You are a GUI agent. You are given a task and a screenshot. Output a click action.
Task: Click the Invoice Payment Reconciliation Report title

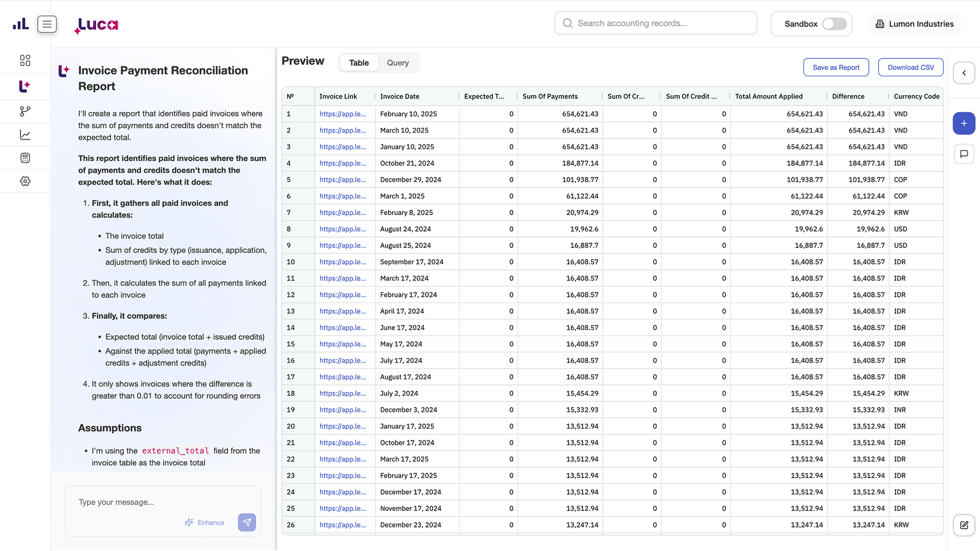coord(163,78)
